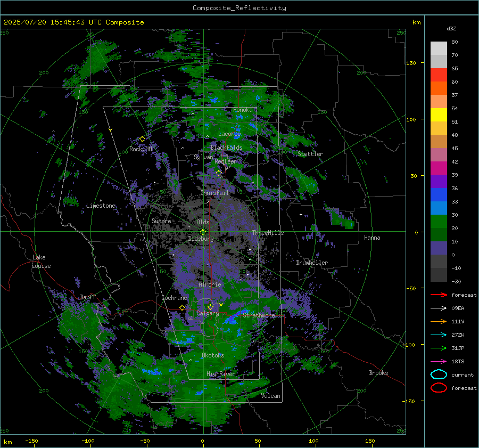Viewport: 479px width, 448px height.
Task: Click the red swatch between 65 and 60 dBZ
Action: (439, 75)
